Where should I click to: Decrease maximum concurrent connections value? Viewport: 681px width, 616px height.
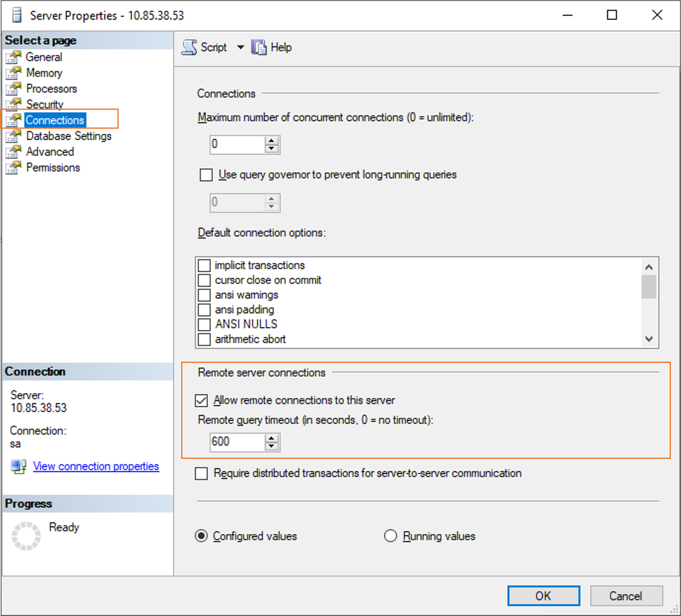(271, 148)
